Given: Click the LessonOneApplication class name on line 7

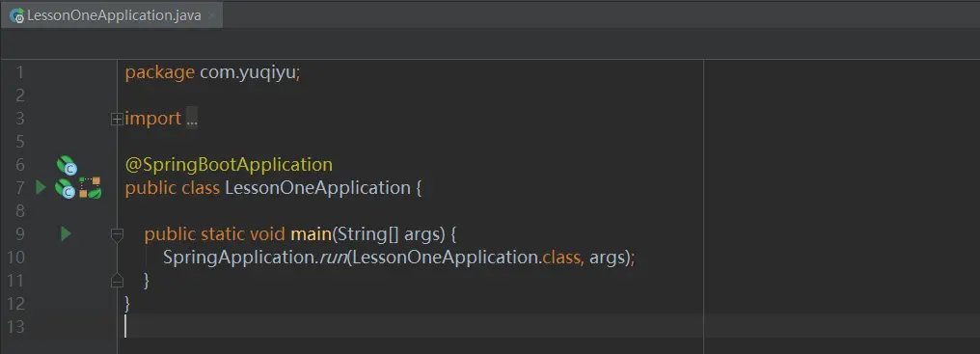Looking at the screenshot, I should [x=317, y=188].
